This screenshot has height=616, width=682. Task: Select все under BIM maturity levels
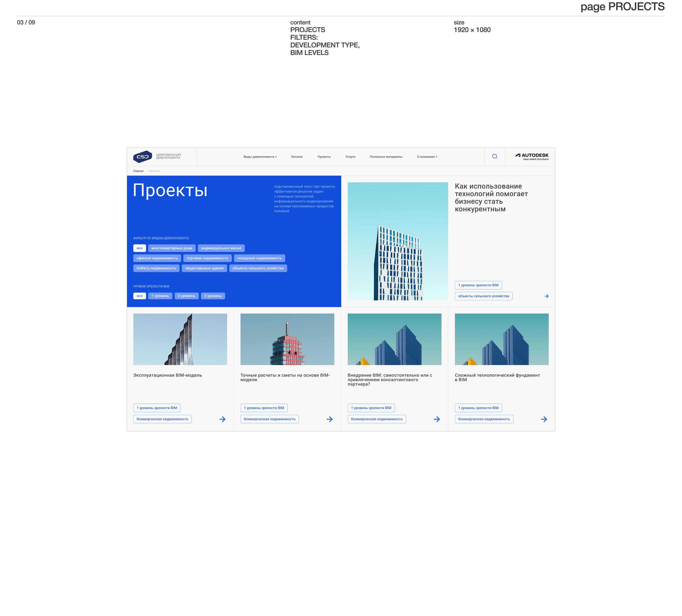[x=139, y=296]
